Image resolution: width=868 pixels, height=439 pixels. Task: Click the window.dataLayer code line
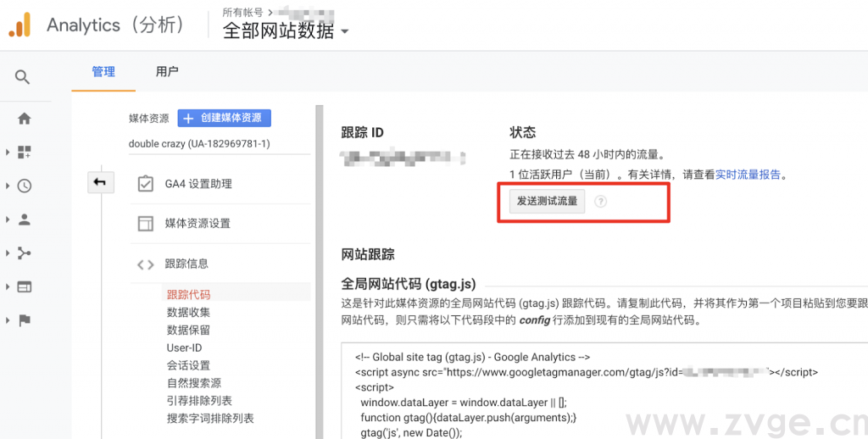click(x=464, y=403)
